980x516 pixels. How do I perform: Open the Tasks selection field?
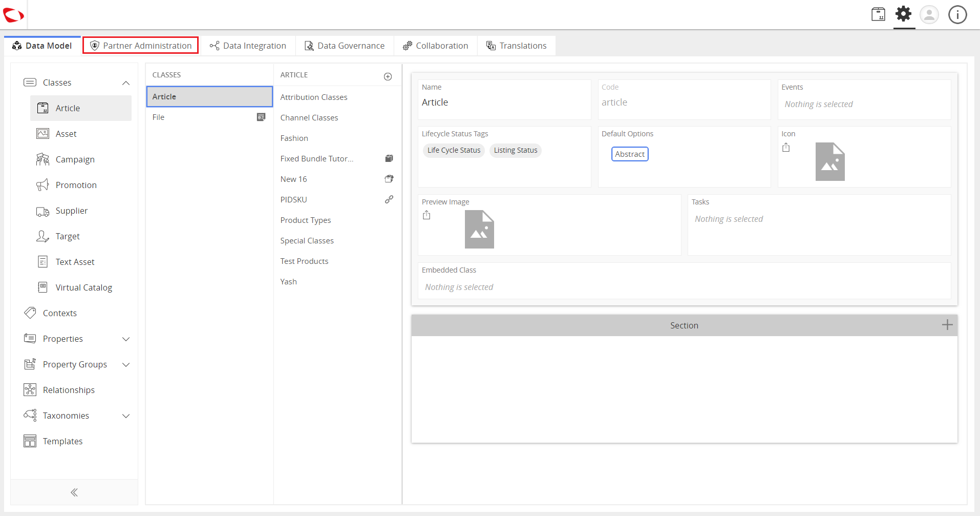819,224
